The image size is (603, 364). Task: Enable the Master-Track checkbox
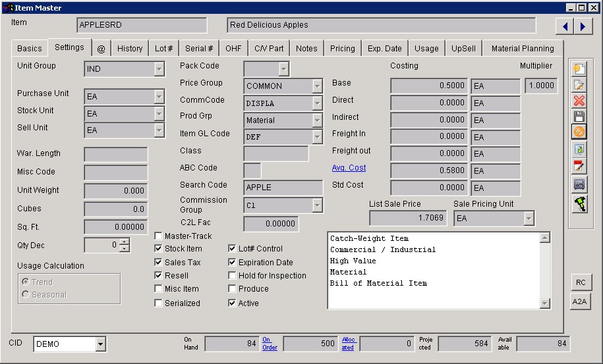[159, 236]
